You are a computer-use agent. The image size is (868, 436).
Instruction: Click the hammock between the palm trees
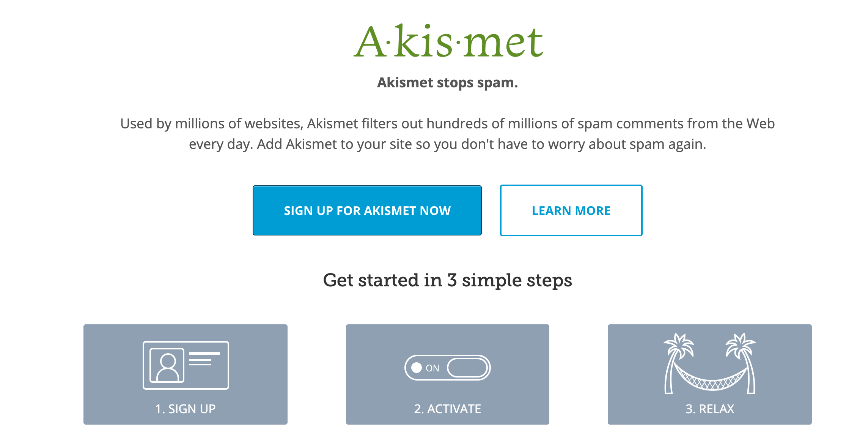pyautogui.click(x=710, y=381)
